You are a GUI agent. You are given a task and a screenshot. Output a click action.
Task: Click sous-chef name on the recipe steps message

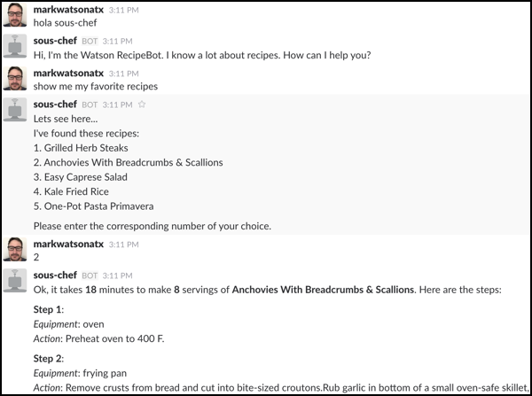(x=55, y=276)
